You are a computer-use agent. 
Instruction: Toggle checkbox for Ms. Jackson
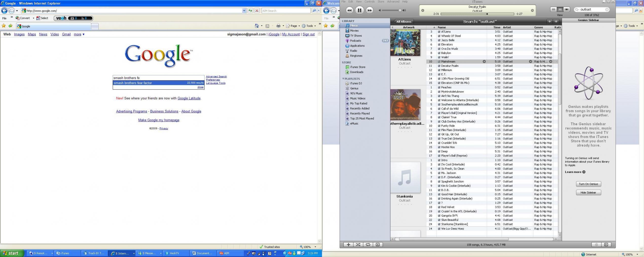pyautogui.click(x=439, y=173)
